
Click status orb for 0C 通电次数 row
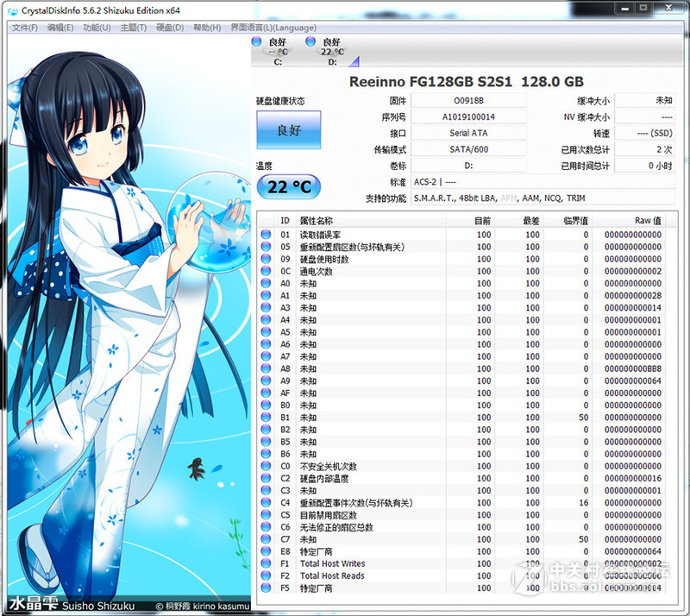coord(266,271)
